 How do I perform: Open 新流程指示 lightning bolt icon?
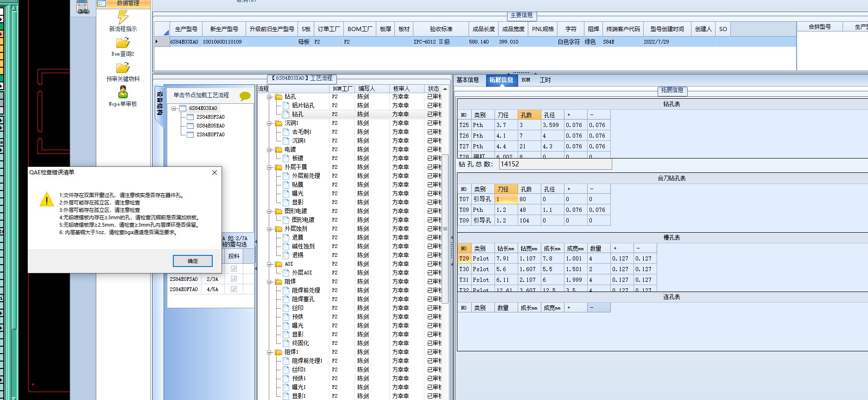[x=123, y=17]
